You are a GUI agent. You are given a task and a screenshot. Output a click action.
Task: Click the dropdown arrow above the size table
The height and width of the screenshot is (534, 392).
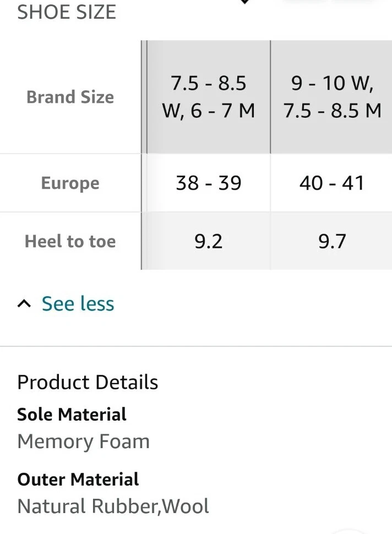[x=245, y=2]
